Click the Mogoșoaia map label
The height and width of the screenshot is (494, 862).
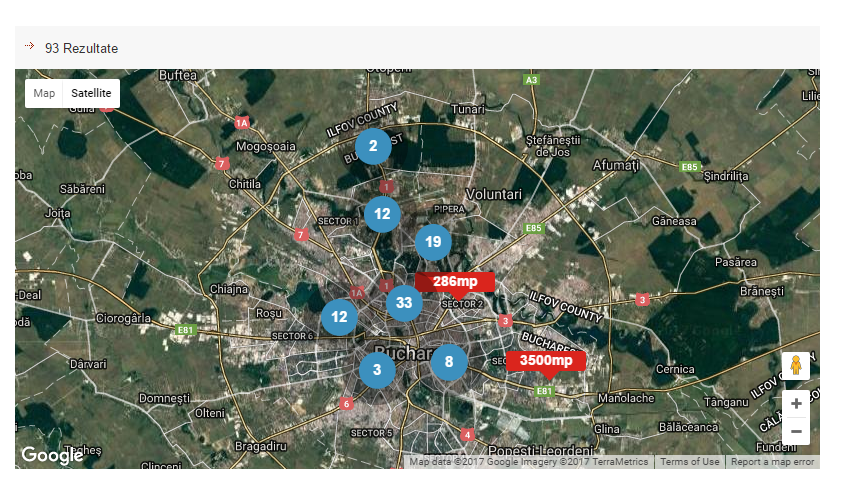click(x=266, y=147)
